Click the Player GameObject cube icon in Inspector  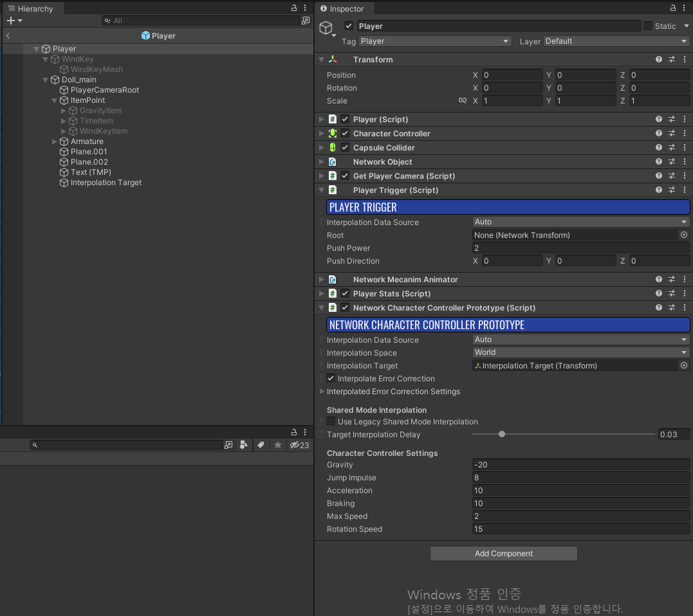click(326, 28)
